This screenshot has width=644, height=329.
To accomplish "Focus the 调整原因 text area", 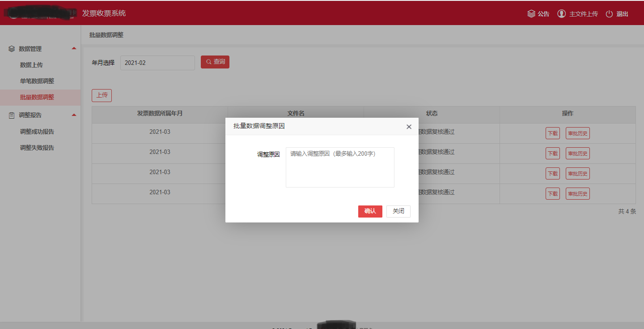I will 340,167.
